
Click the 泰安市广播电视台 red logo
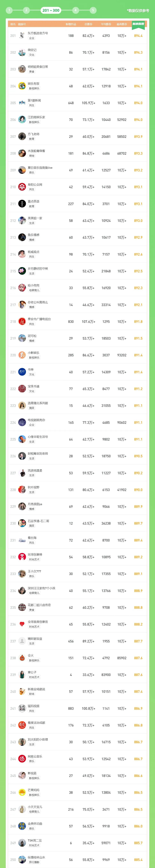[x=22, y=321]
